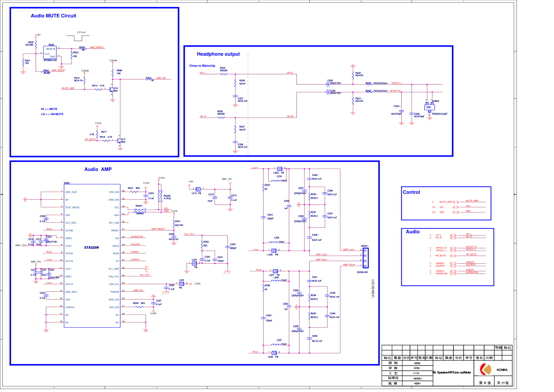The height and width of the screenshot is (392, 554).
Task: Select ferrite bead L214 near +12V
Action: point(198,189)
